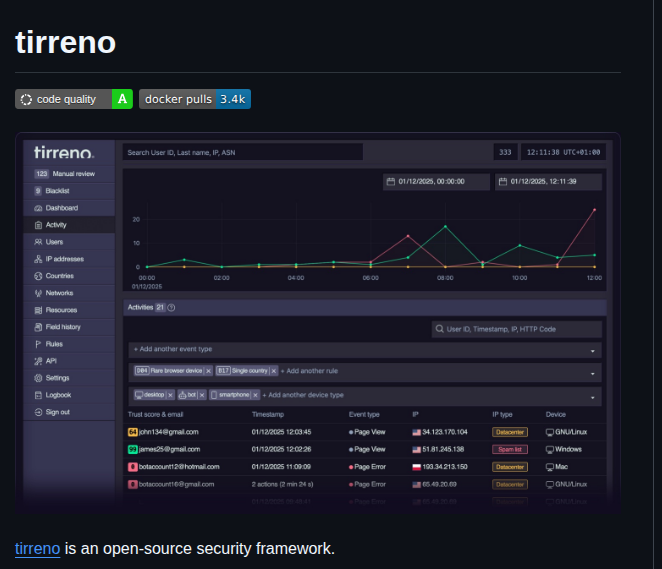Viewport: 662px width, 569px height.
Task: Click the Datacenter badge in the john134 row
Action: [510, 432]
